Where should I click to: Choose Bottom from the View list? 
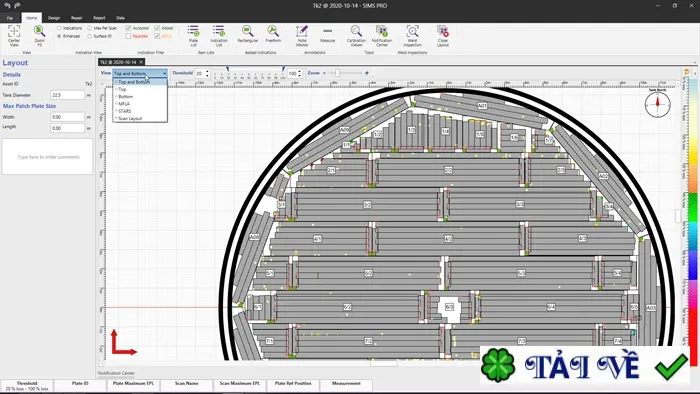tap(140, 96)
